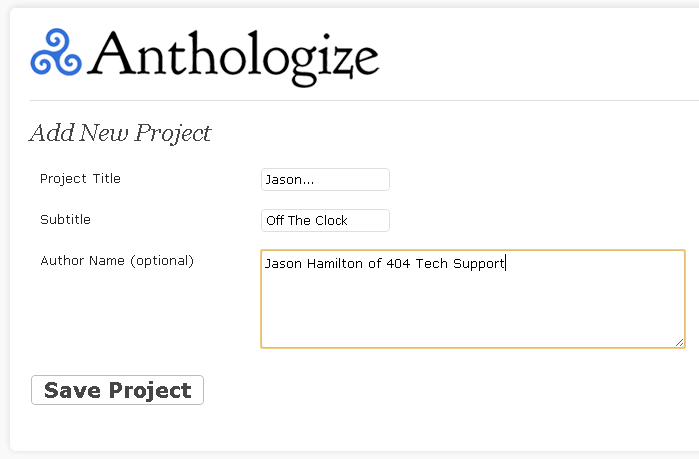Click the Project Title label
This screenshot has width=699, height=459.
[x=80, y=179]
